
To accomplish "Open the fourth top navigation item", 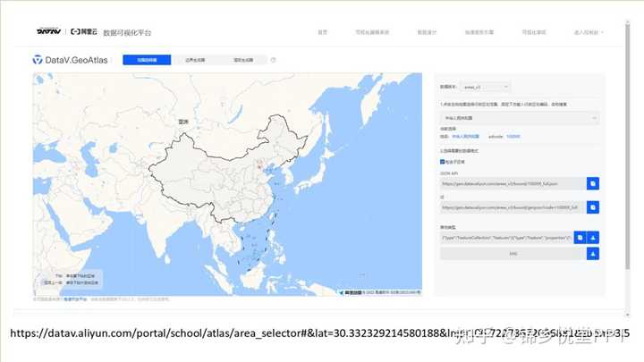I will click(x=479, y=32).
